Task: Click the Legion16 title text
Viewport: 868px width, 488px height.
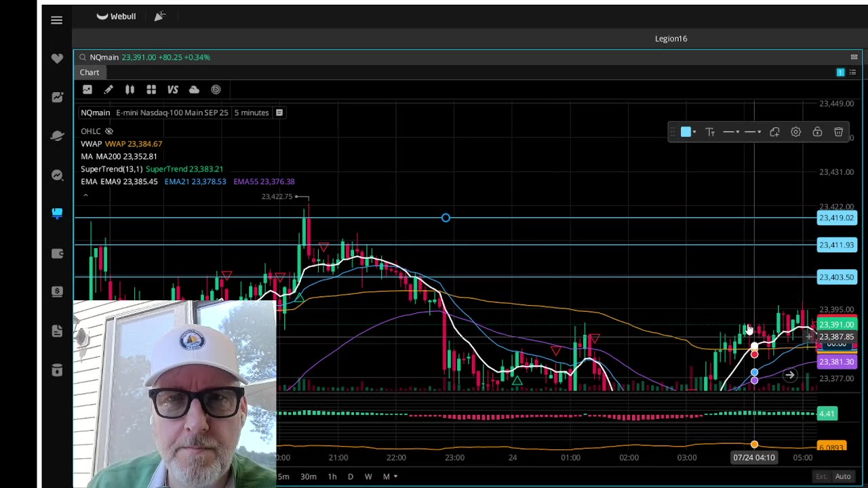Action: (x=671, y=39)
